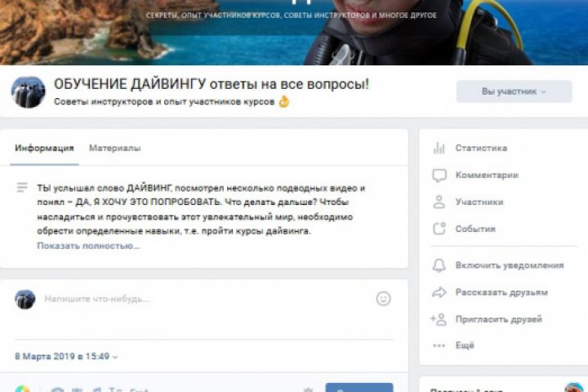The image size is (588, 392).
Task: Select the Информация tab
Action: (x=44, y=148)
